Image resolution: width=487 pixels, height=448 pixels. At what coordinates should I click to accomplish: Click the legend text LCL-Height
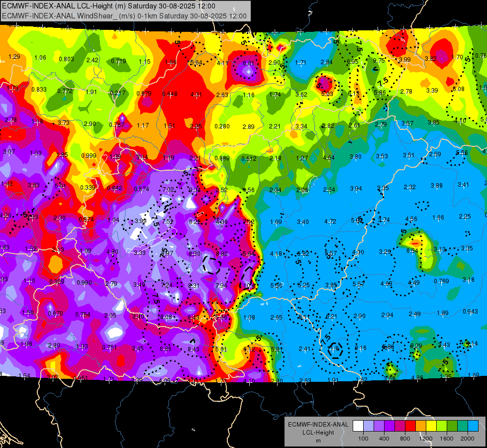coord(318,433)
